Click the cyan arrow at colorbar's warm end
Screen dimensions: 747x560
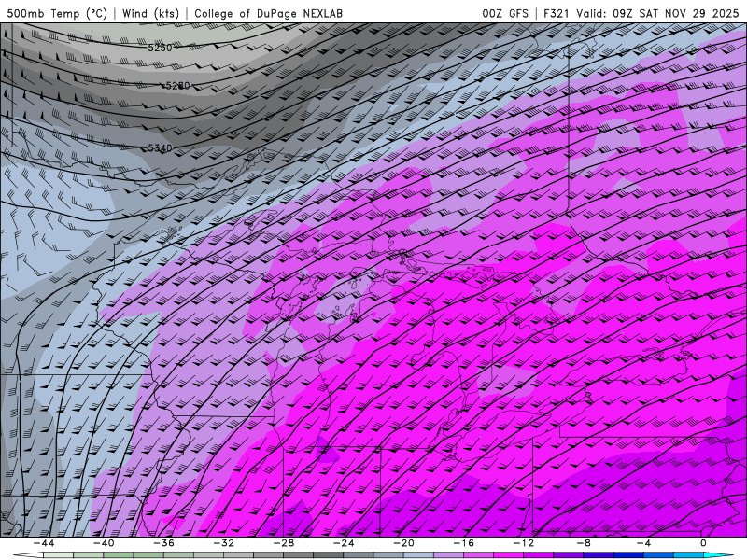coord(717,555)
